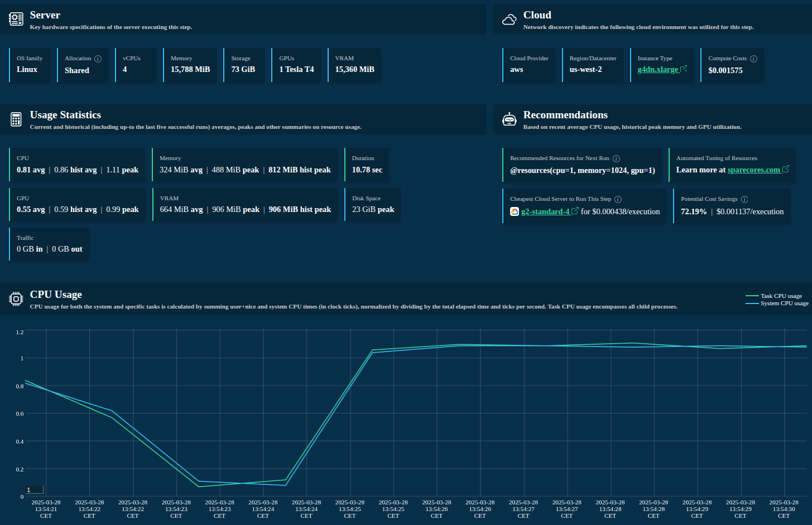
Task: Click the 72.19% potential savings value
Action: [694, 211]
